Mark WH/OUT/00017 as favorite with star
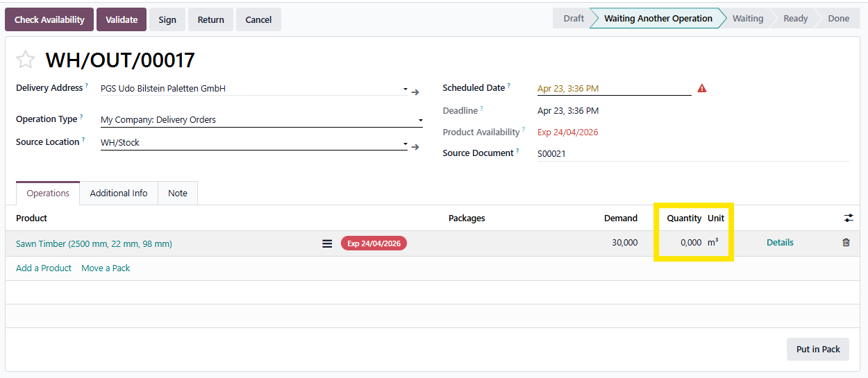The width and height of the screenshot is (868, 378). 26,60
